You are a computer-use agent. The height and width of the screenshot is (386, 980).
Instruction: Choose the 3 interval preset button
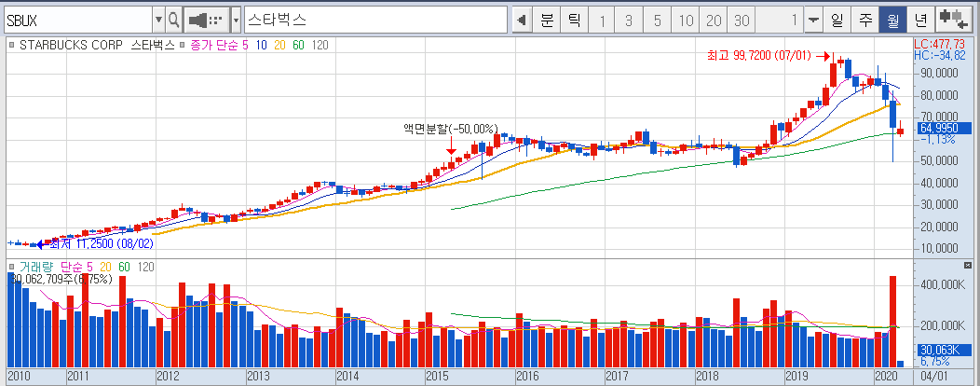coord(630,20)
